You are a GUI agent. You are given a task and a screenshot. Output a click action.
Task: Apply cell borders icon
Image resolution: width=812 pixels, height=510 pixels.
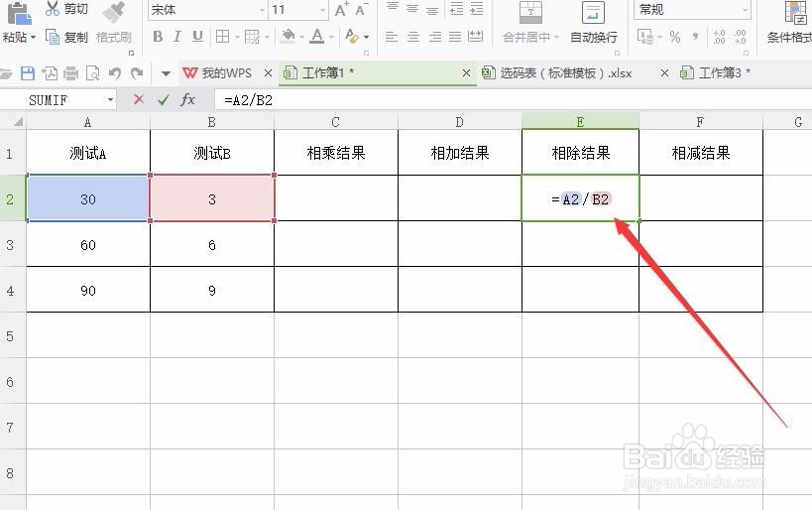[x=222, y=37]
